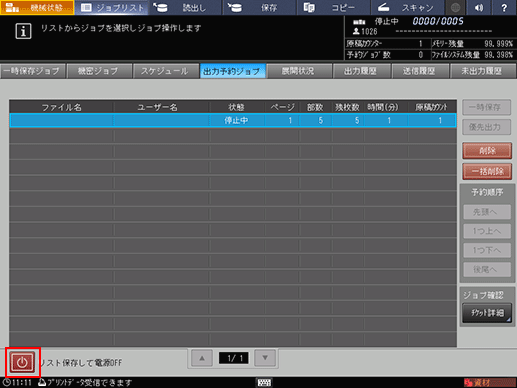517x388 pixels.
Task: Open the 未出力履歴 tab
Action: tap(483, 71)
